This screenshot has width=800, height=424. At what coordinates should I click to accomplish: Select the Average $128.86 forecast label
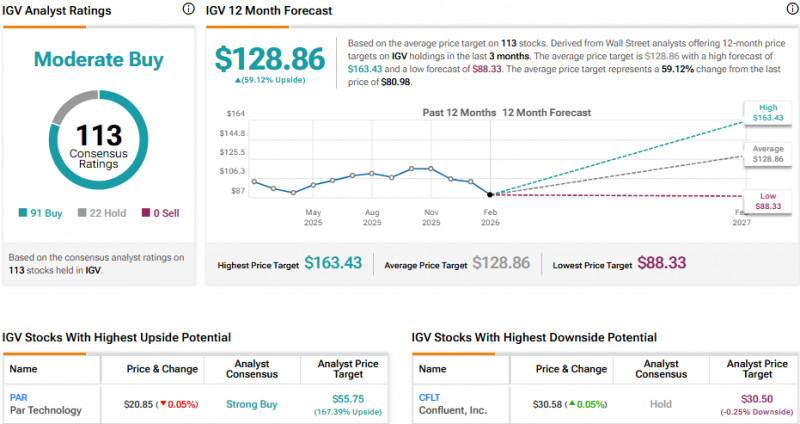pos(766,153)
